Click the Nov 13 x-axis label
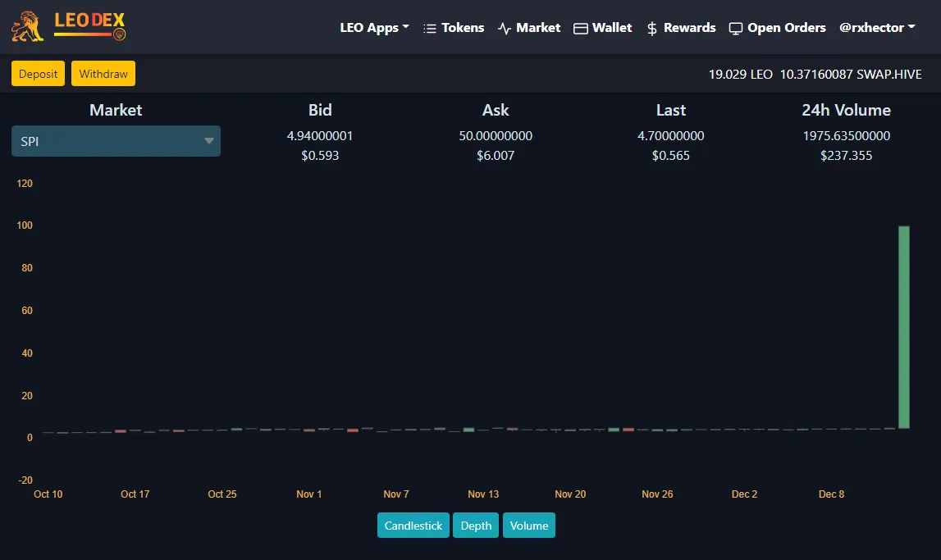 pyautogui.click(x=483, y=494)
